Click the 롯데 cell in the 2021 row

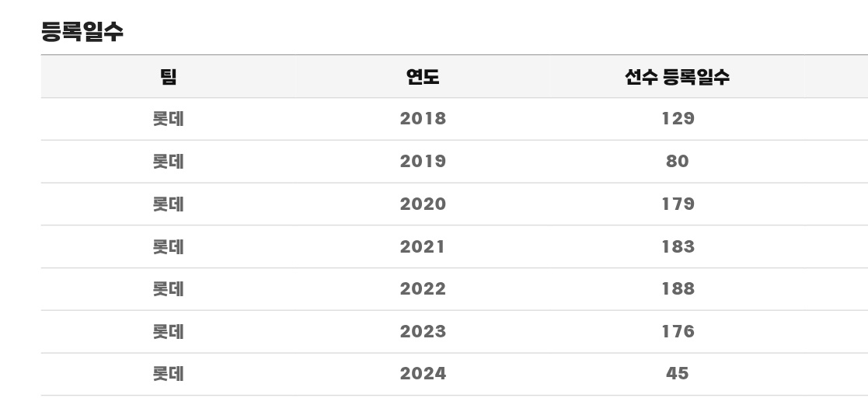169,247
